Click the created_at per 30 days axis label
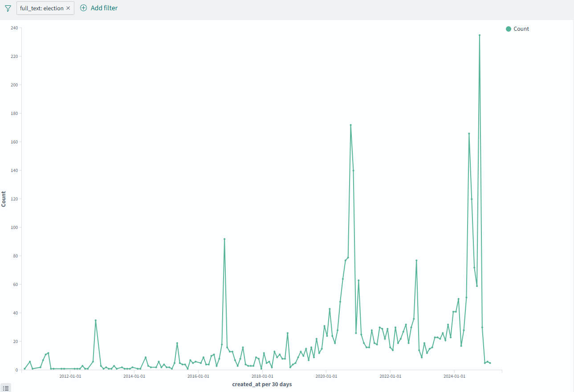The width and height of the screenshot is (574, 392). click(262, 384)
